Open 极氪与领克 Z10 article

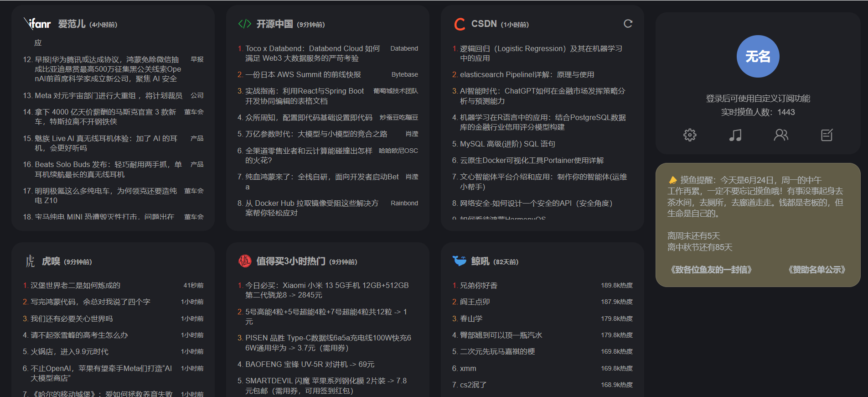pyautogui.click(x=106, y=196)
